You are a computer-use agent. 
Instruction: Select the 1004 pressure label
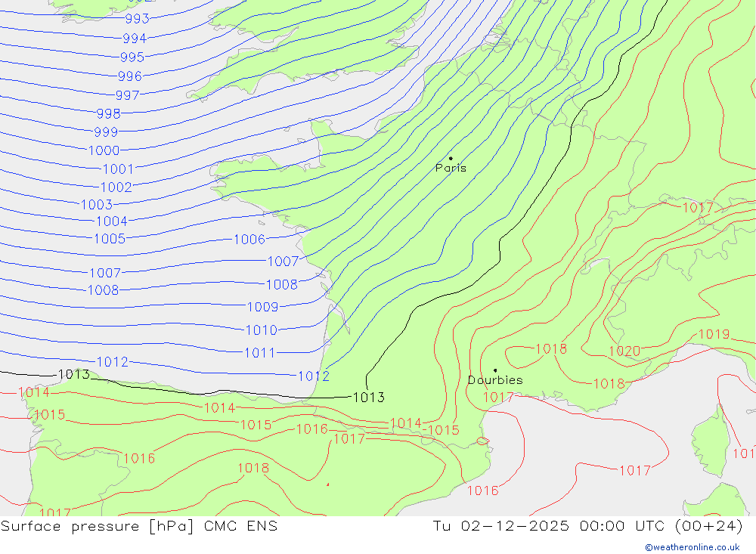(x=112, y=221)
